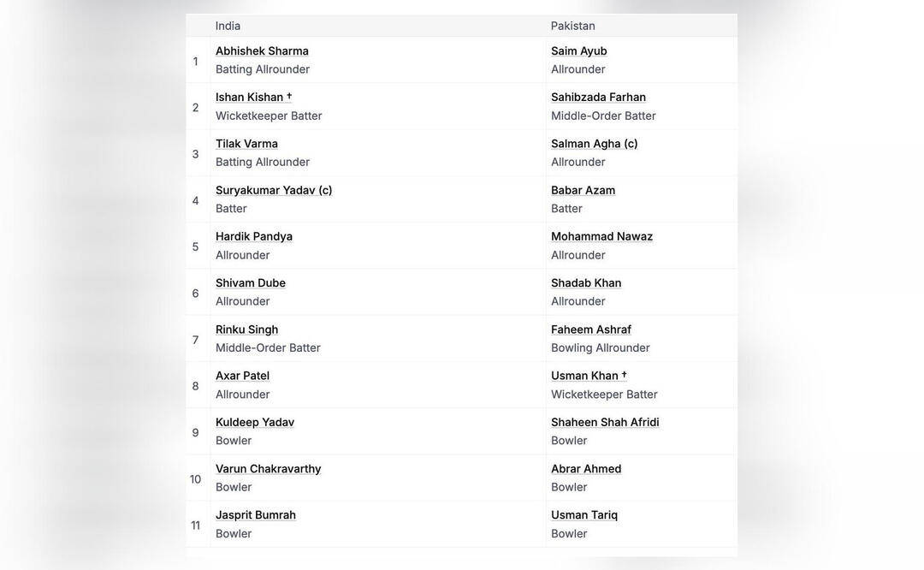Image resolution: width=924 pixels, height=570 pixels.
Task: Open Jasprit Bumrah's profile
Action: coord(256,515)
